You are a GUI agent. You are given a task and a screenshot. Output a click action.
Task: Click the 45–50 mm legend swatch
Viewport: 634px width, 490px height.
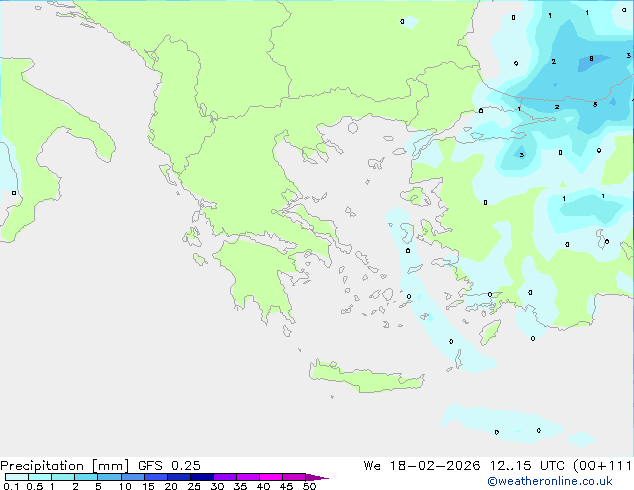coord(294,477)
